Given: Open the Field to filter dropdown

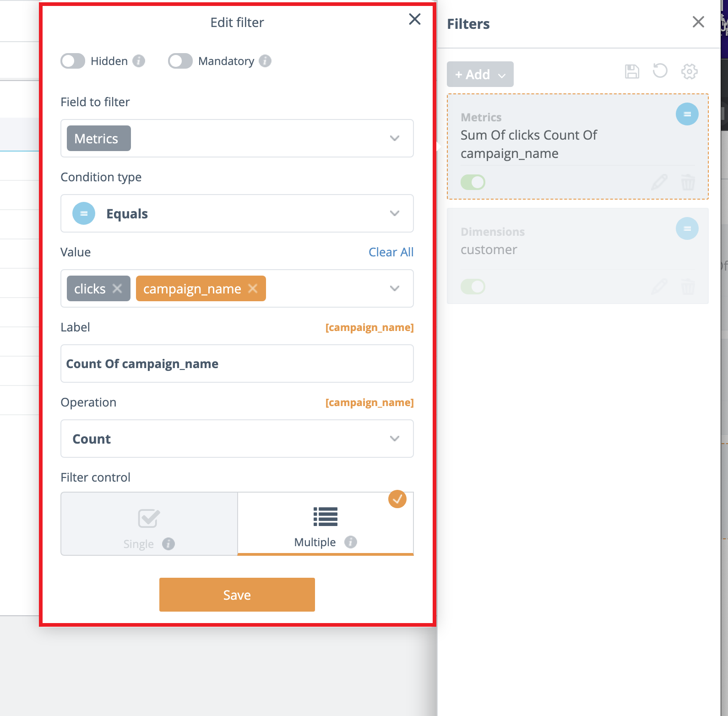Looking at the screenshot, I should coord(394,138).
